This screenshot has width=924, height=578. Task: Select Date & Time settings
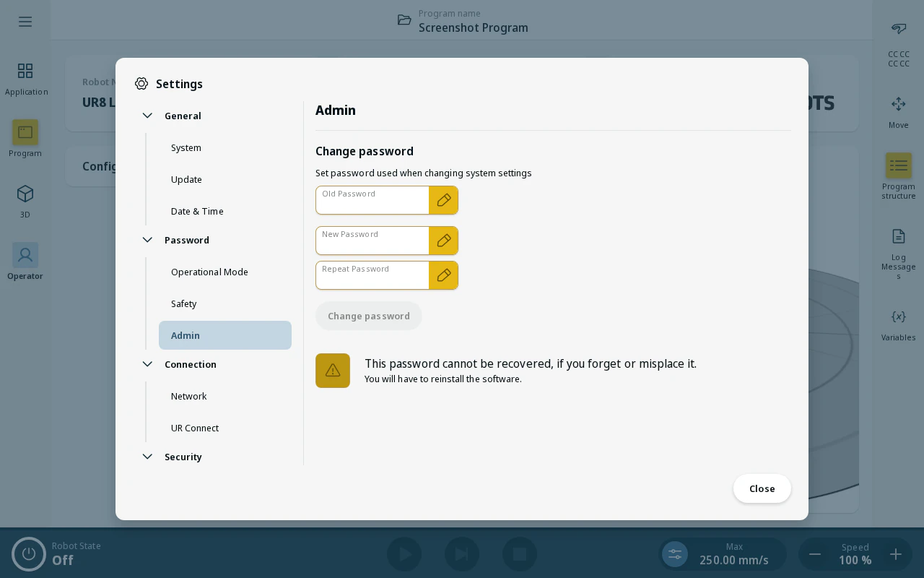(225, 211)
